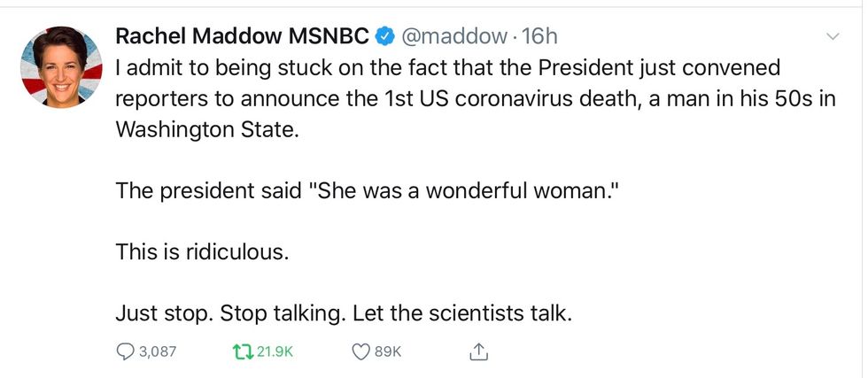
Task: Like the tweet with the heart icon
Action: coord(360,351)
